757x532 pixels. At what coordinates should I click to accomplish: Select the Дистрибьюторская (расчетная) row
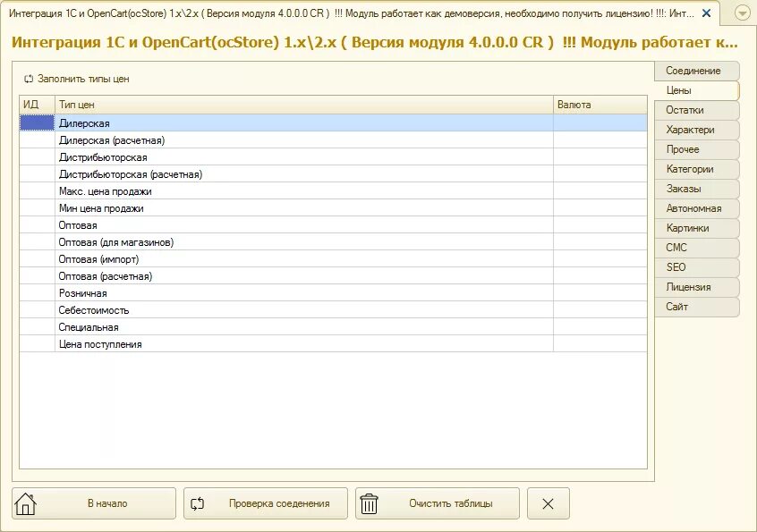click(x=333, y=174)
